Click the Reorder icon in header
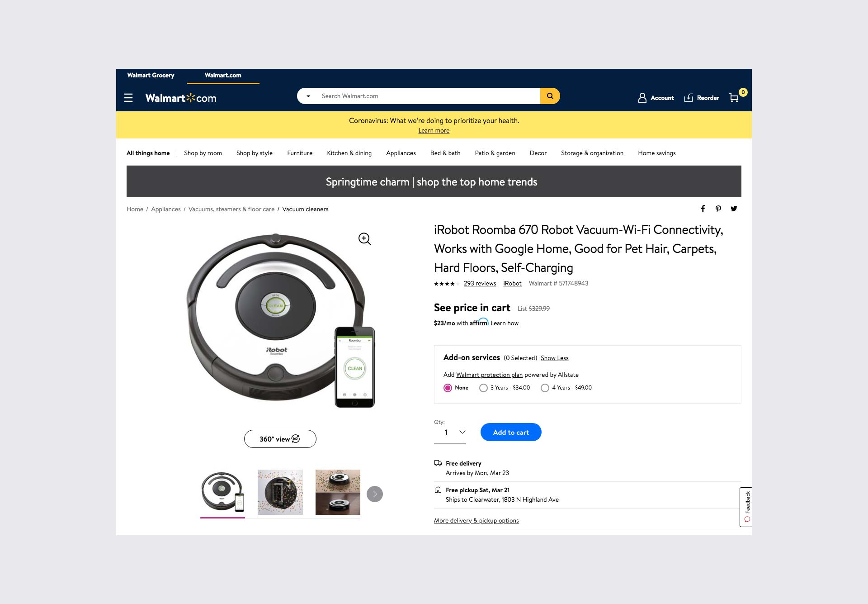868x604 pixels. tap(689, 98)
